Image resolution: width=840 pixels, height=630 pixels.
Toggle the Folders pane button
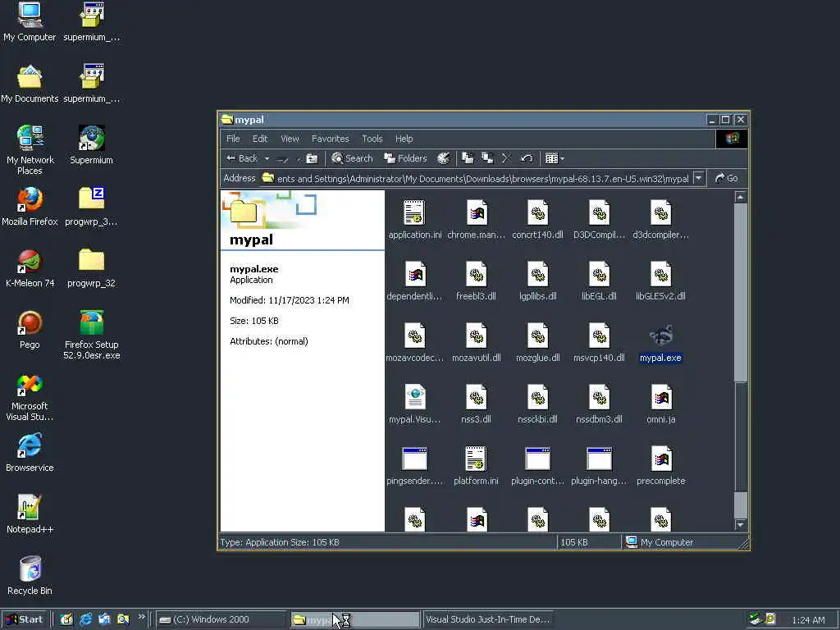click(x=405, y=158)
